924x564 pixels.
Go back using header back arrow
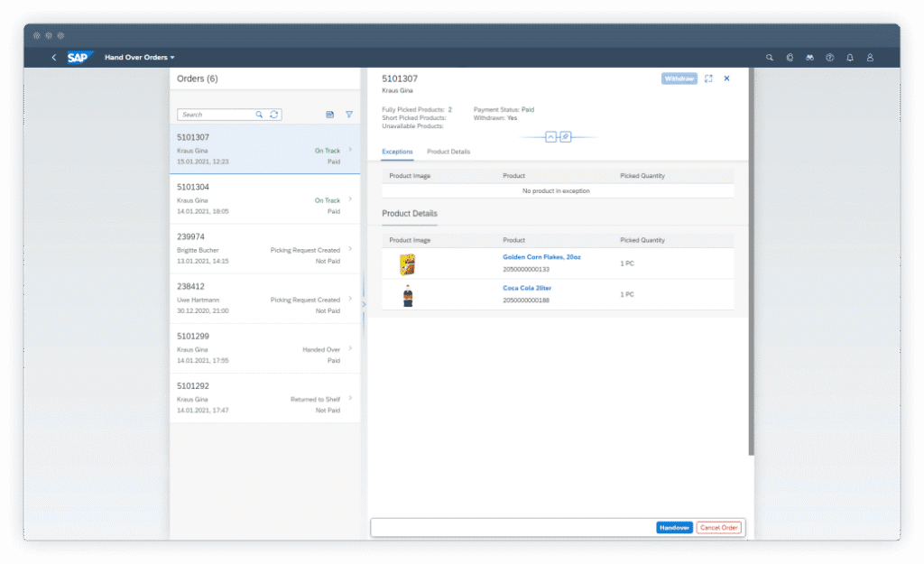pos(53,57)
